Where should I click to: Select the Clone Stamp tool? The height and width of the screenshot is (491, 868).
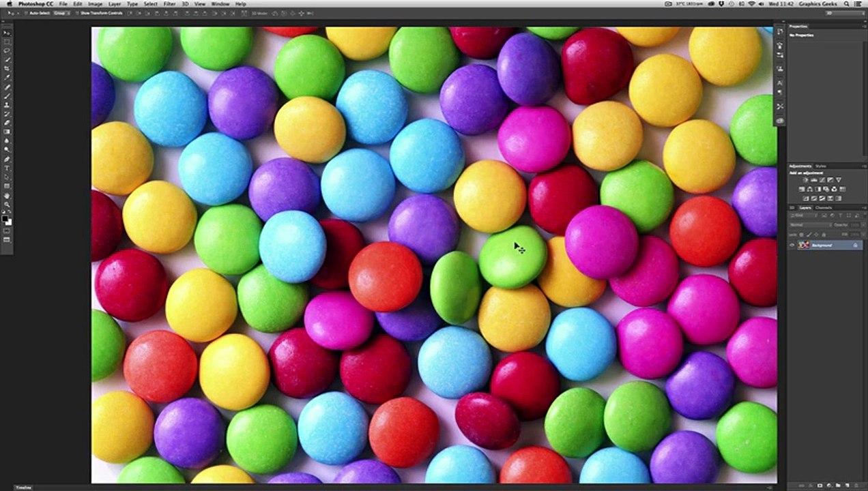point(7,104)
